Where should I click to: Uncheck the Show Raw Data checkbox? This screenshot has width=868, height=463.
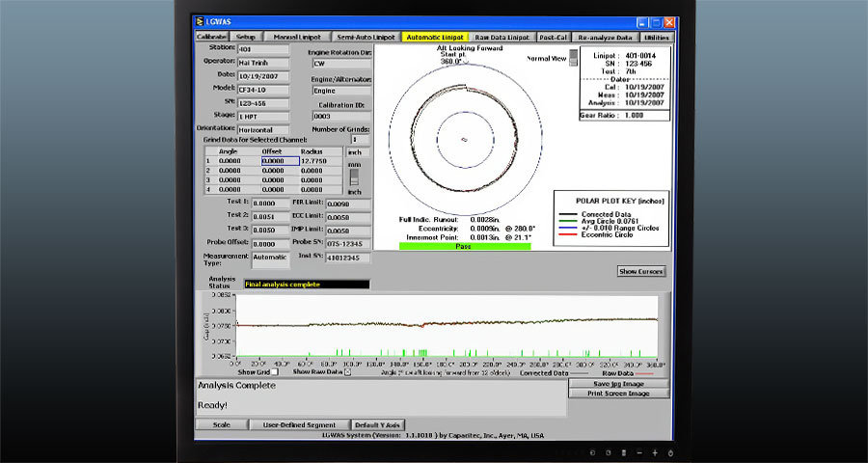(x=347, y=371)
